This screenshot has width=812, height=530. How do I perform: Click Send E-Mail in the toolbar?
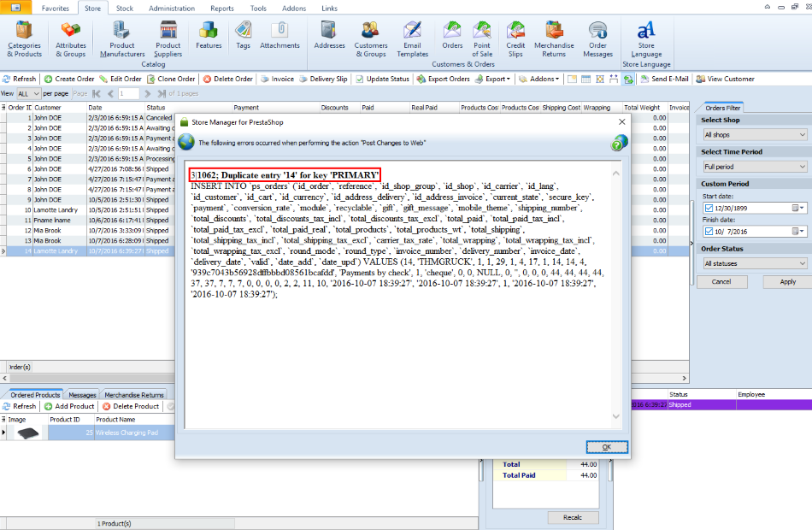(x=664, y=79)
